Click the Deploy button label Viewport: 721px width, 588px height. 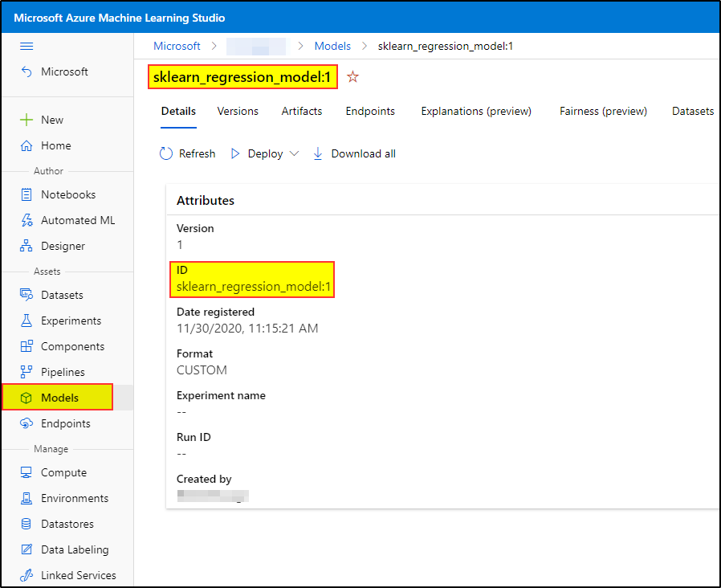[x=265, y=153]
